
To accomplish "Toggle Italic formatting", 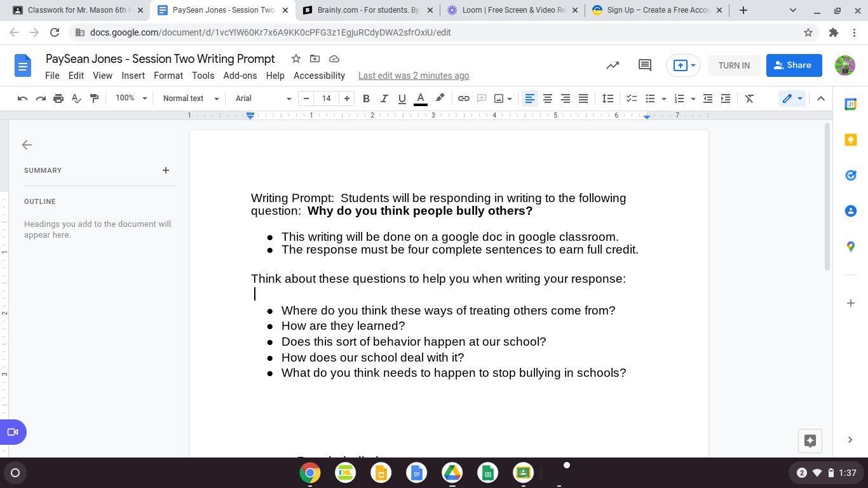I will tap(384, 98).
